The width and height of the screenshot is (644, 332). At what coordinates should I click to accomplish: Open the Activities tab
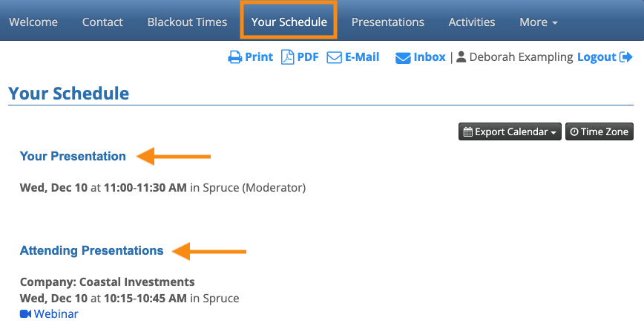tap(471, 22)
